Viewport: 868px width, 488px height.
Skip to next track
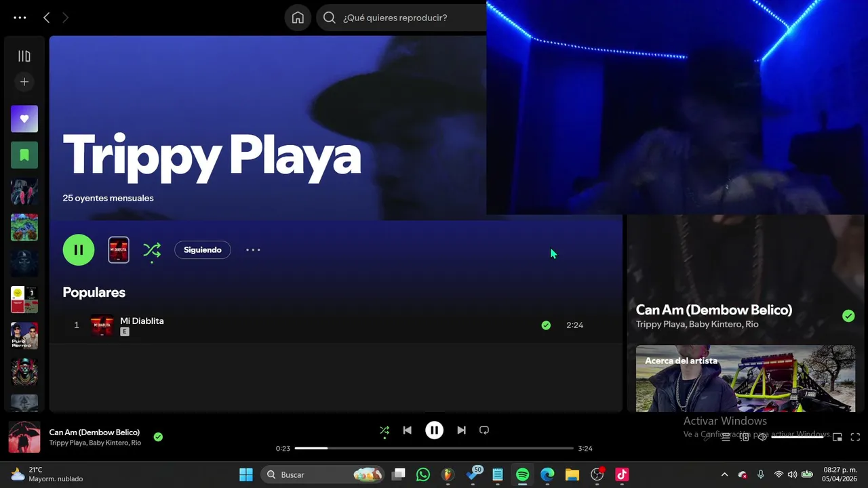pos(461,430)
